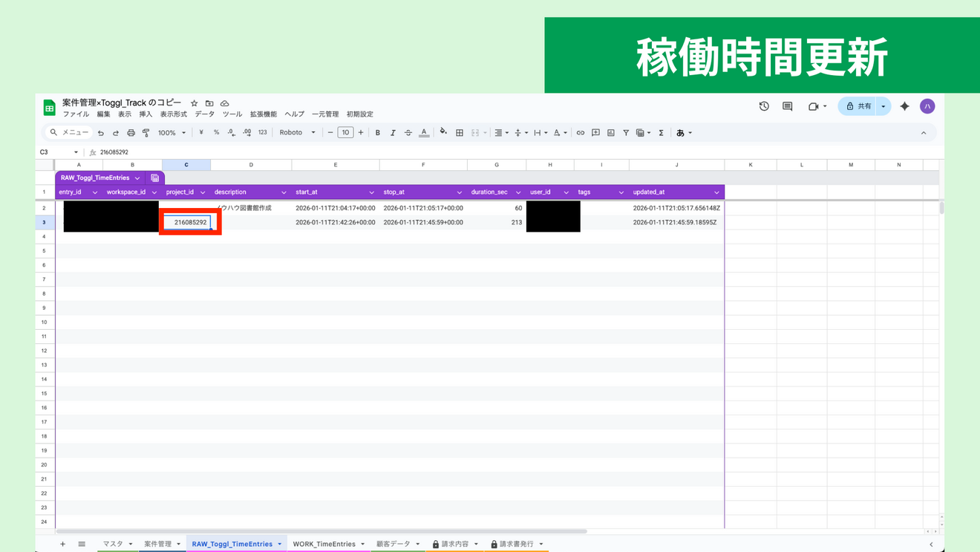Open the zoom 100% dropdown
This screenshot has width=980, height=552.
(x=171, y=133)
